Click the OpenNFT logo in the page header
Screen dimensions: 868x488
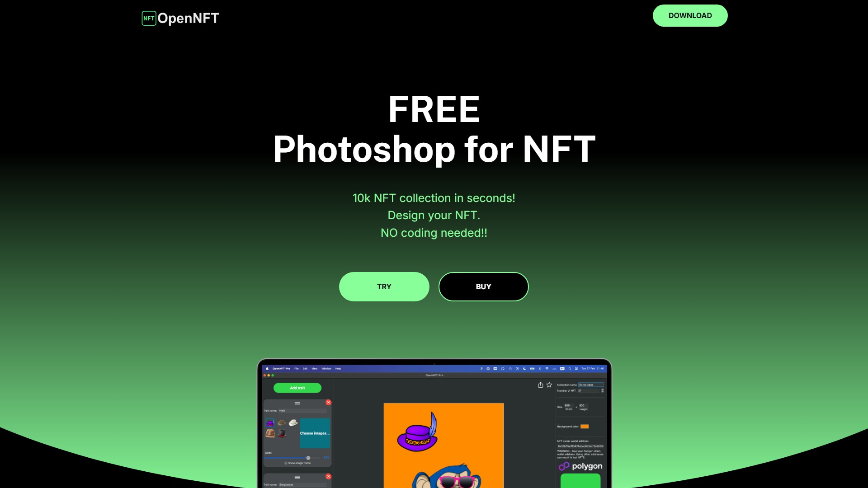tap(179, 18)
